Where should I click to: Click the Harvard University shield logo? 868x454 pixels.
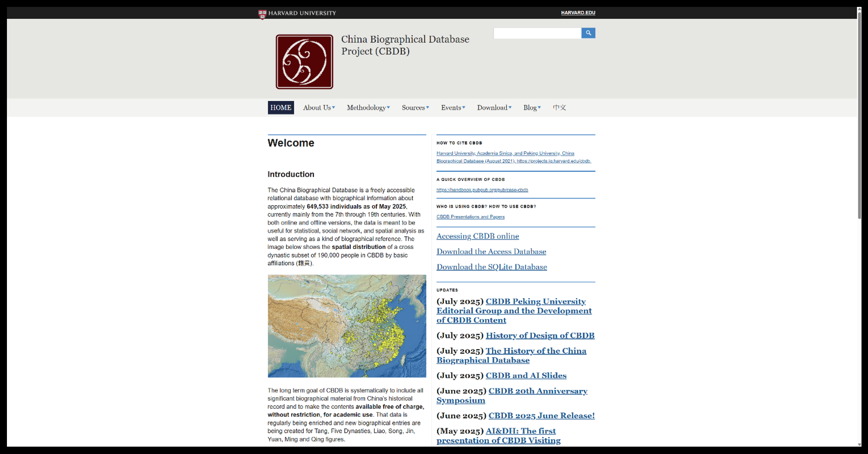point(262,14)
